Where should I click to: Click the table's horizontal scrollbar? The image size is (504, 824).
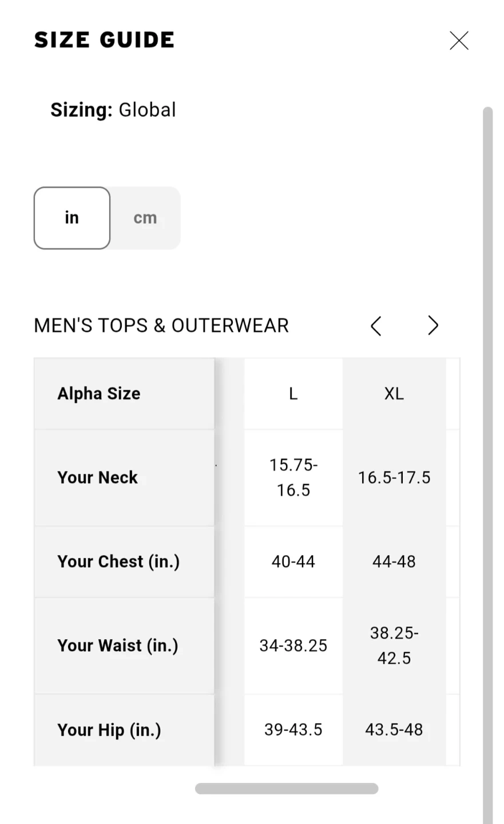286,789
